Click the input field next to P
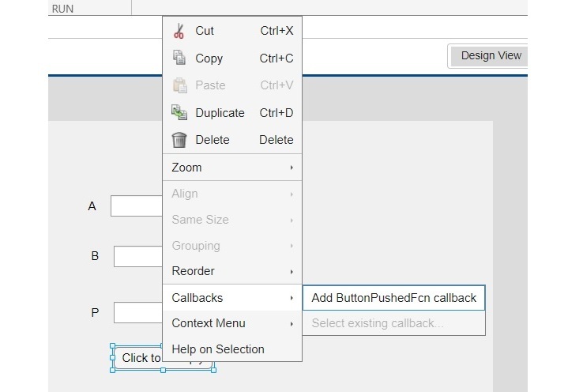 click(137, 312)
